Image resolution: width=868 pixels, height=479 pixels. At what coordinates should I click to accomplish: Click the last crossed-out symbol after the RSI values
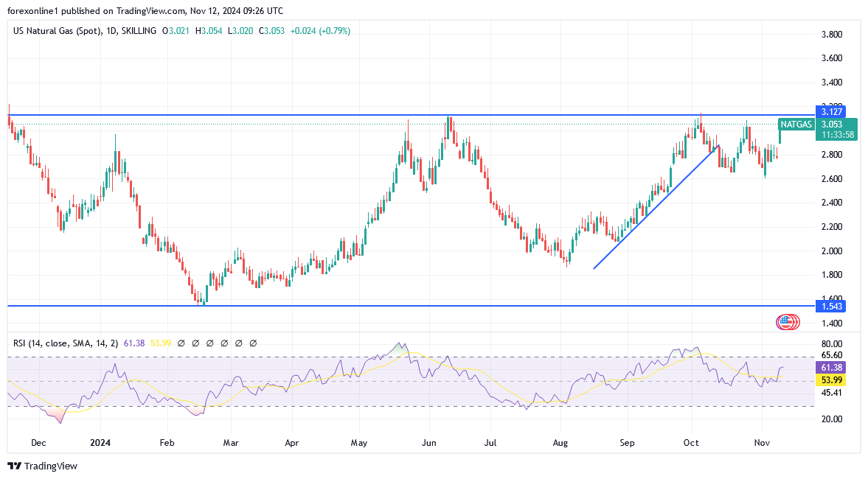(253, 343)
